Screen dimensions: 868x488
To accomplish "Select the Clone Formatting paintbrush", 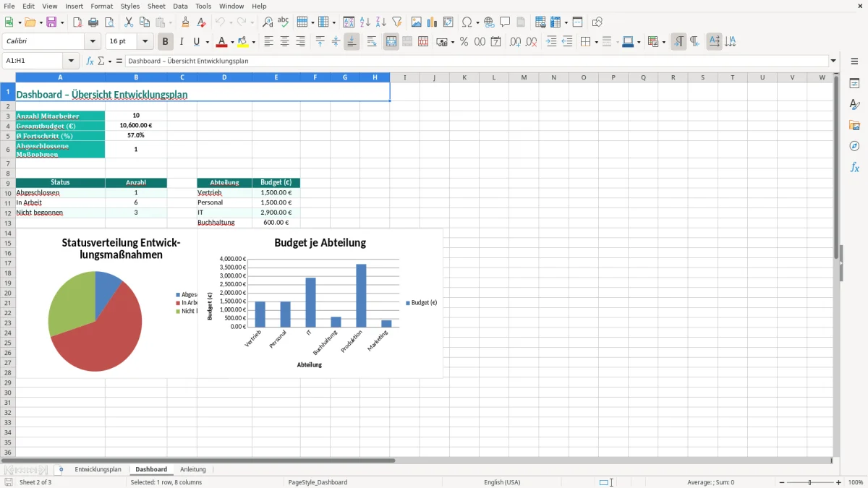I will [186, 22].
